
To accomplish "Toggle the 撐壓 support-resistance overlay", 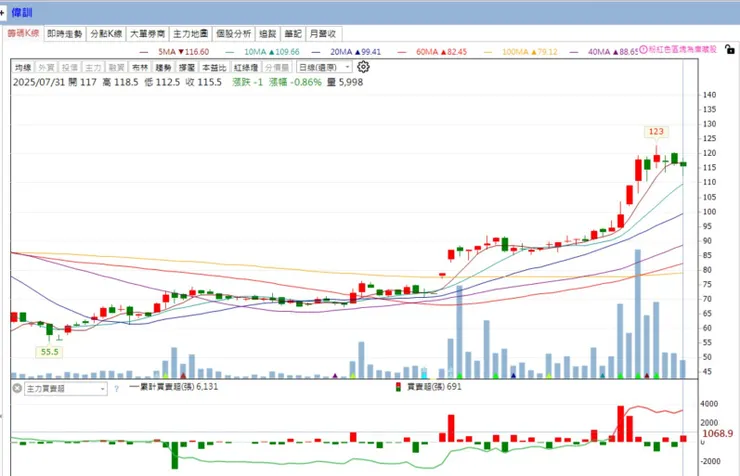I will click(186, 67).
